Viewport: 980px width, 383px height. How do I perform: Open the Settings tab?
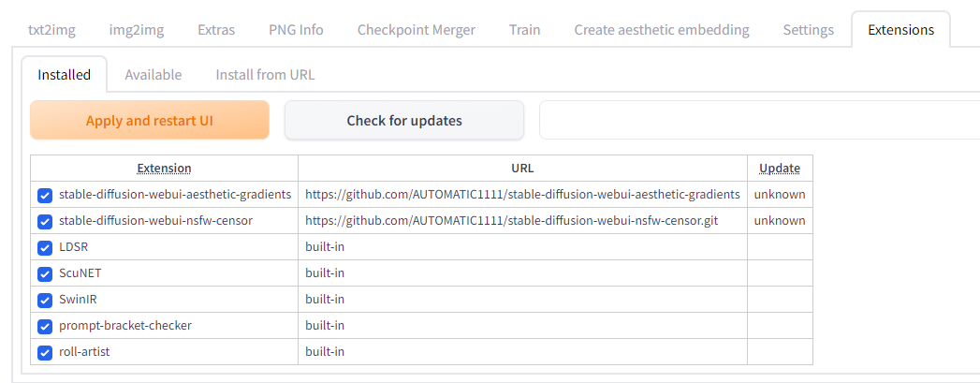coord(808,30)
